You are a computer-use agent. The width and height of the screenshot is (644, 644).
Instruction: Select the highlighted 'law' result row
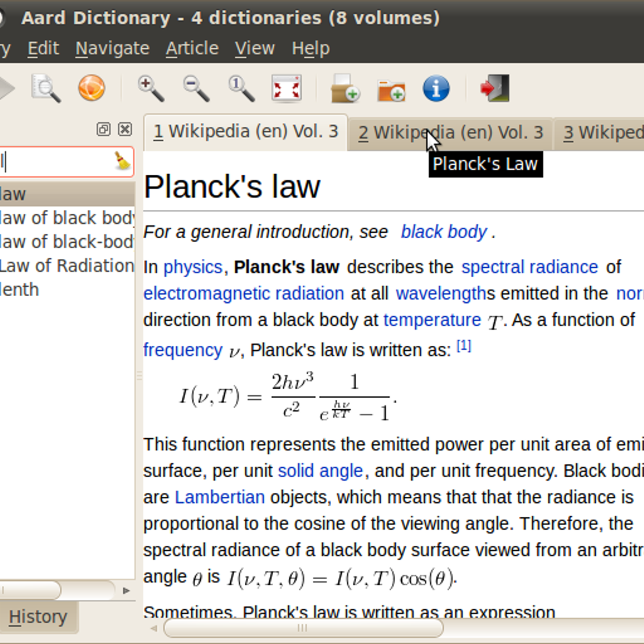click(67, 194)
